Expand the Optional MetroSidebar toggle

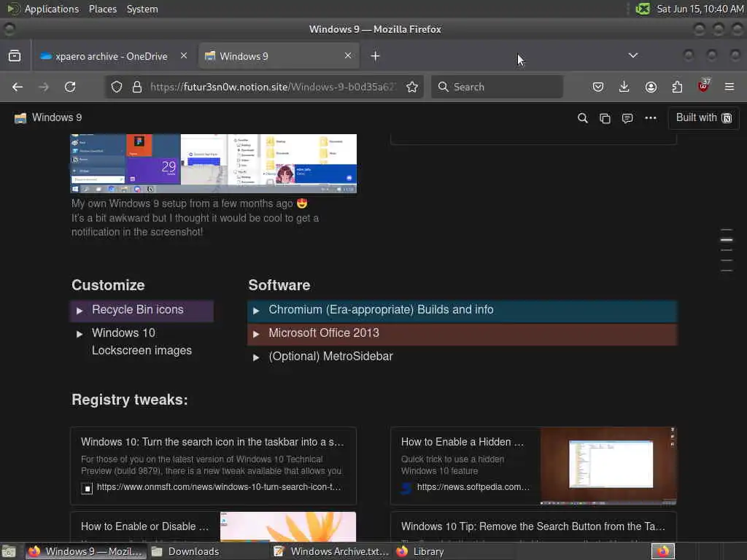[x=256, y=357]
